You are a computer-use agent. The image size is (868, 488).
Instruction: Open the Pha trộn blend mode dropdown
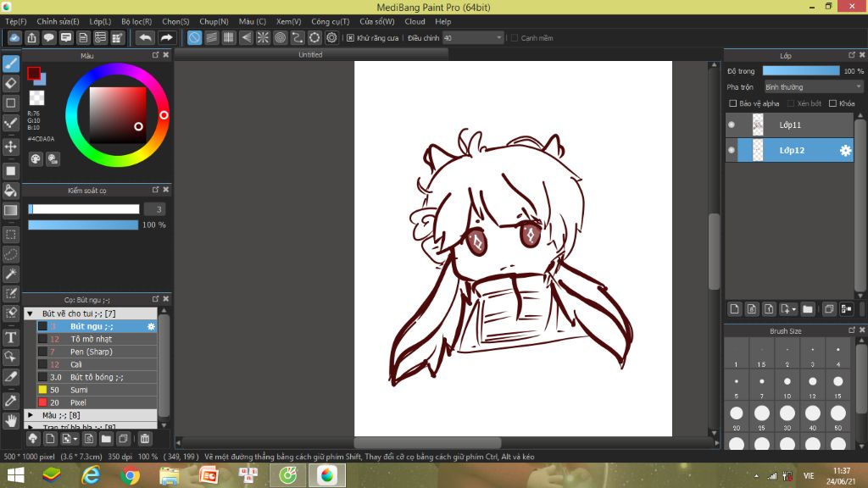813,87
